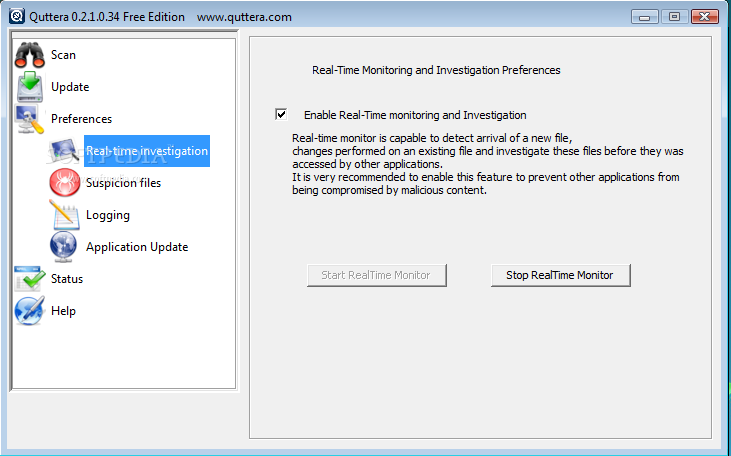Click Start RealTime Monitor button
731x456 pixels.
pos(377,275)
